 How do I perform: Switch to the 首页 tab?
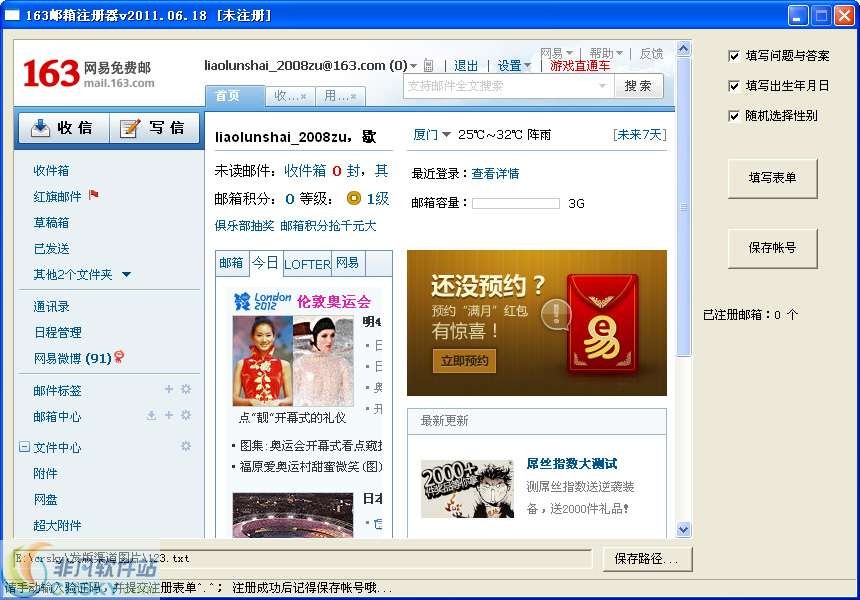click(x=234, y=96)
